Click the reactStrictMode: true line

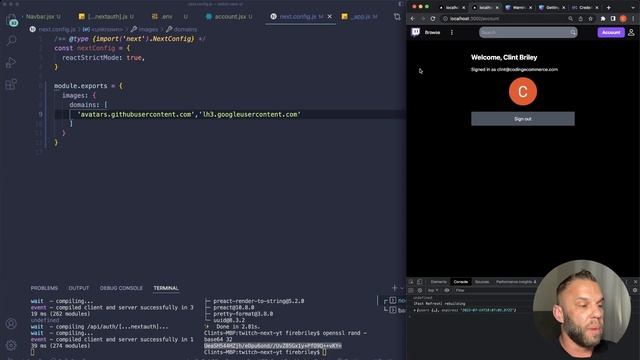click(x=103, y=58)
